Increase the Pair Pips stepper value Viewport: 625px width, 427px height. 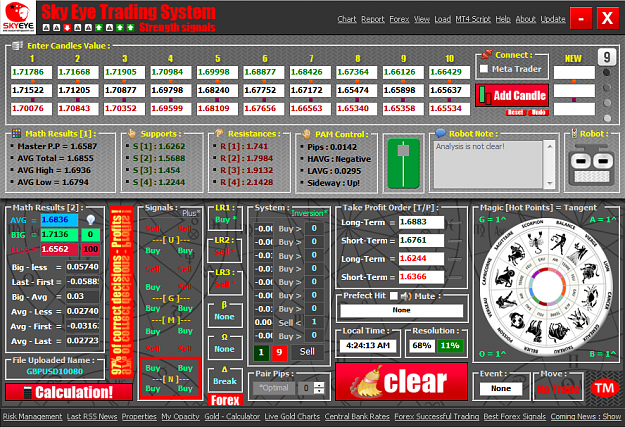click(x=319, y=385)
